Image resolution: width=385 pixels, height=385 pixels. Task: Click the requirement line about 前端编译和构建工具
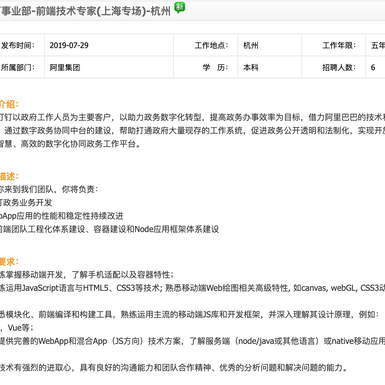coord(189,315)
